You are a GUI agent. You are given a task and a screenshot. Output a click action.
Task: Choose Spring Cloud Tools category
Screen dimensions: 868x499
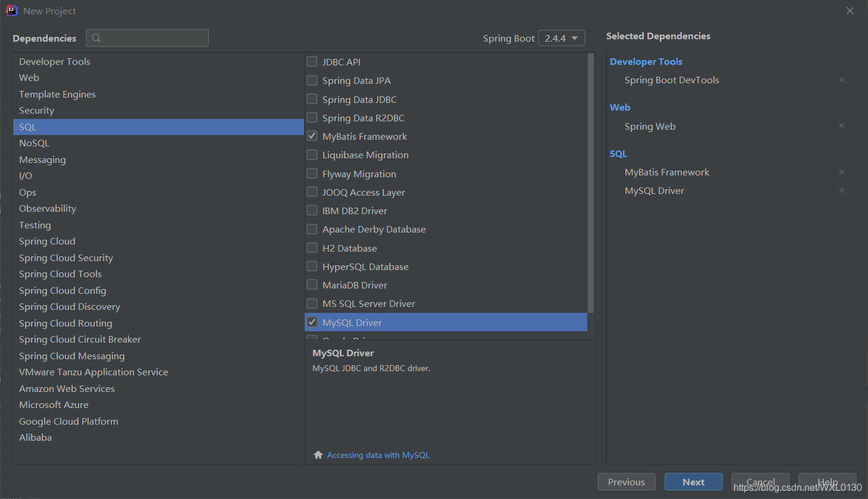(x=158, y=274)
